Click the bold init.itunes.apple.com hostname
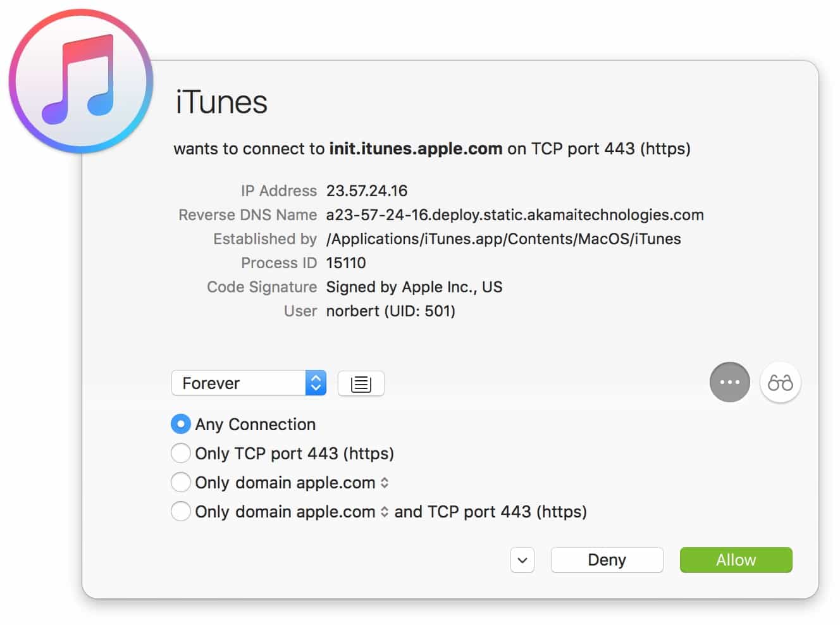 click(x=416, y=149)
